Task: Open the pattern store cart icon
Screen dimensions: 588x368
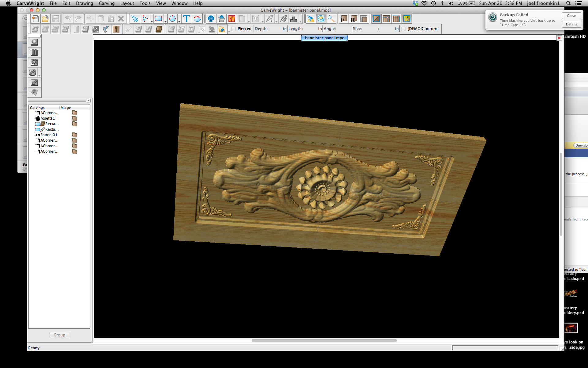Action: [x=221, y=19]
